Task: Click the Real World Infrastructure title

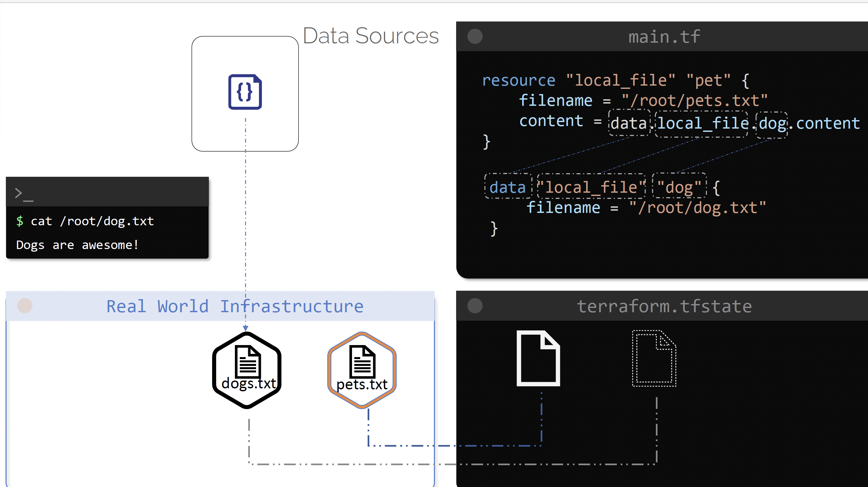Action: (x=235, y=306)
